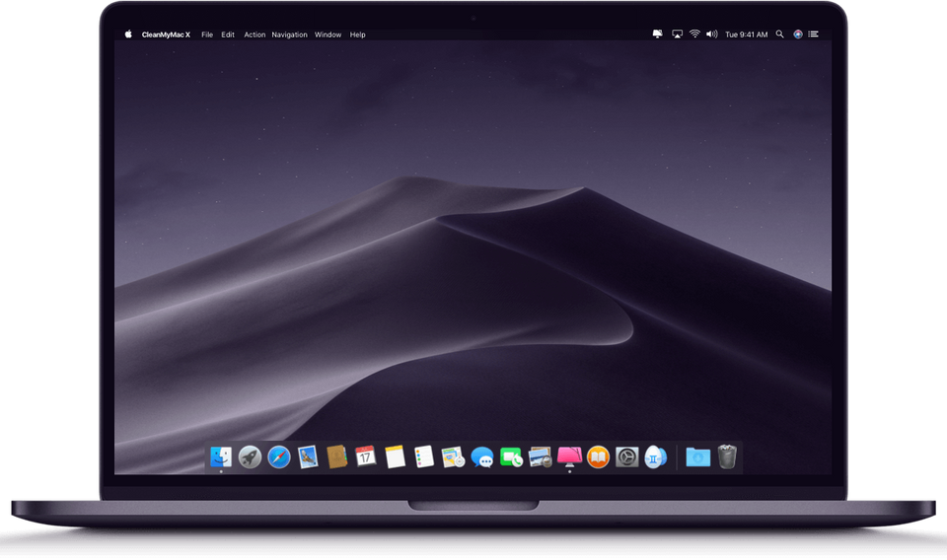Open Maps from the Dock
The width and height of the screenshot is (947, 560).
coord(453,457)
